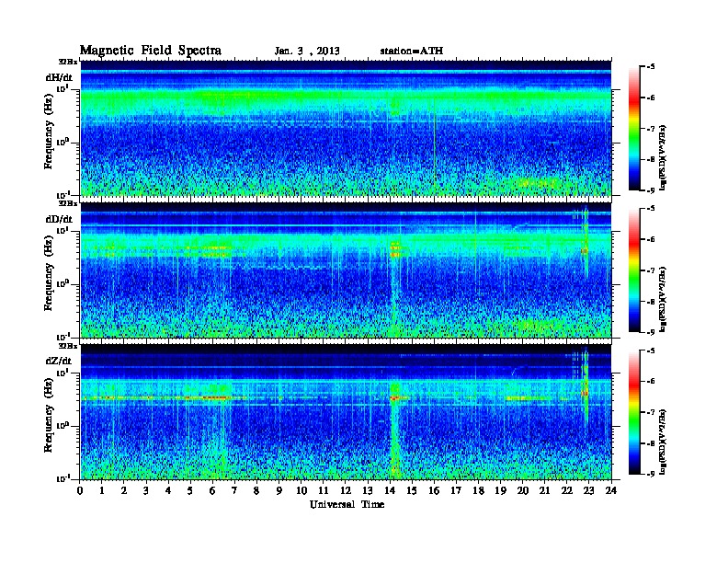
Task: Click the 32Hz label atop dH/dt panel
Action: coord(68,62)
